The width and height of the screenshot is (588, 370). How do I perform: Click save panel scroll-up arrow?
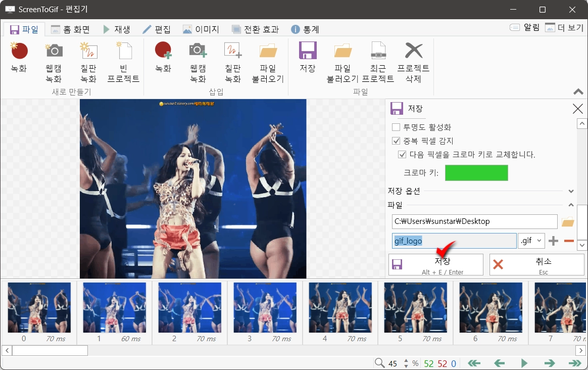tap(582, 124)
